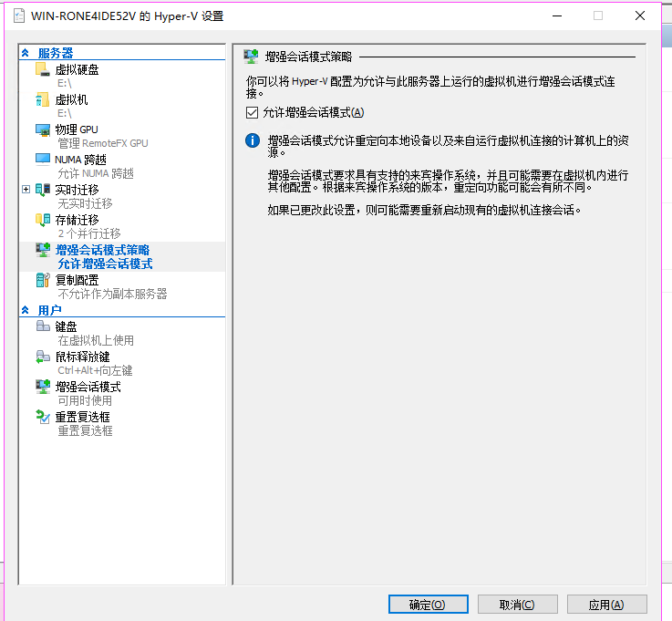
Task: Click the 存储迁移 icon
Action: click(43, 220)
